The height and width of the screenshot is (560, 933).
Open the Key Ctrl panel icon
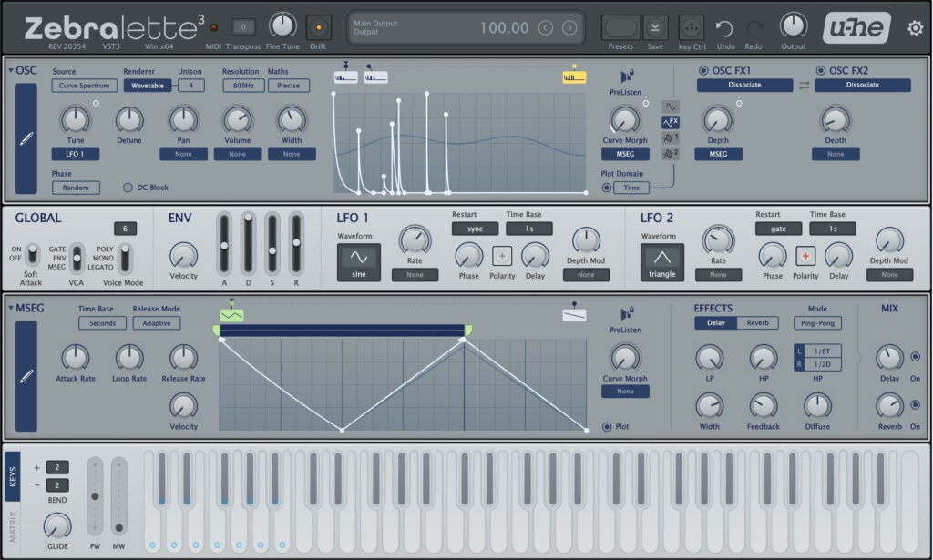click(692, 27)
